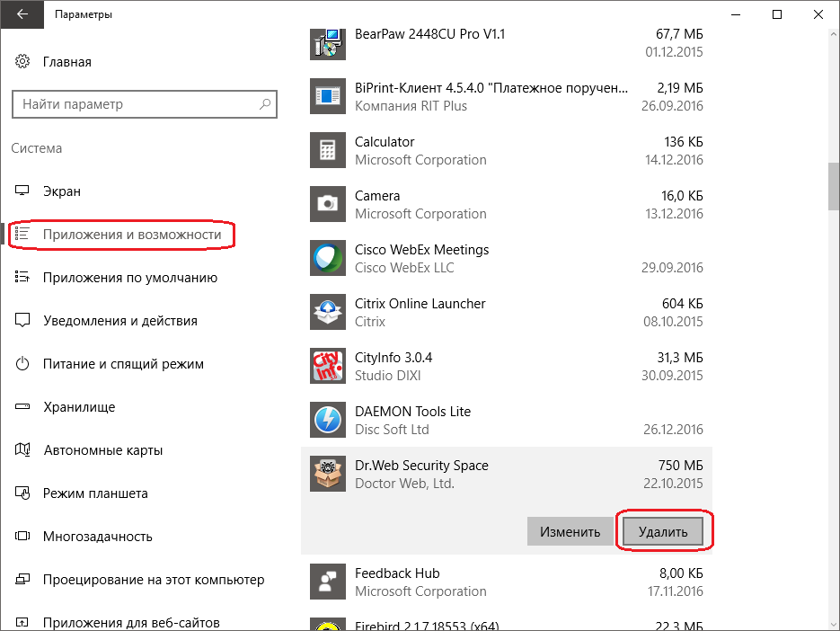840x631 pixels.
Task: Select Cisco WebEx Meetings entry
Action: point(507,258)
